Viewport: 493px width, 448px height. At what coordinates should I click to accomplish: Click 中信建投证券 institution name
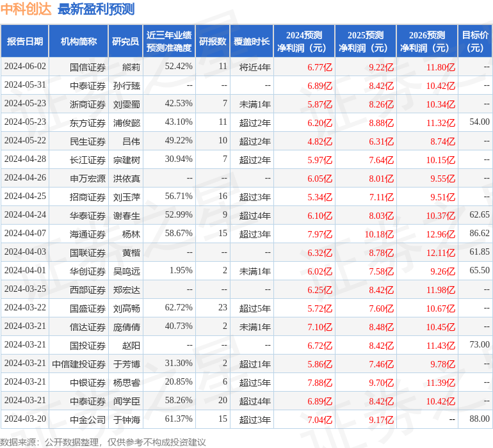point(79,364)
